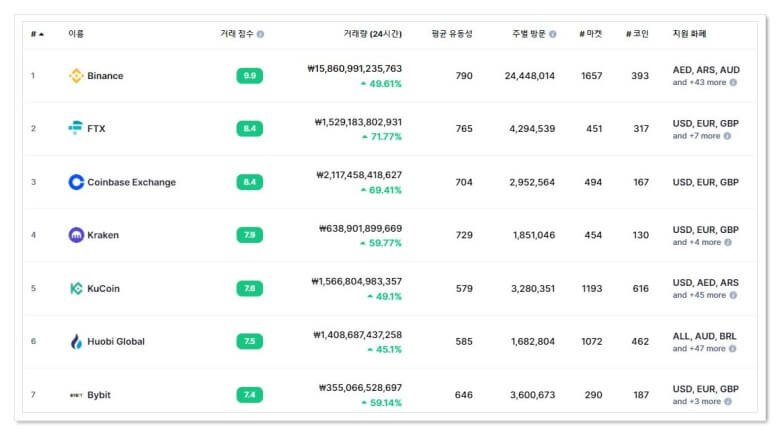The image size is (780, 435).
Task: Expand 'and +43 more' currencies for Binance
Action: pyautogui.click(x=699, y=83)
